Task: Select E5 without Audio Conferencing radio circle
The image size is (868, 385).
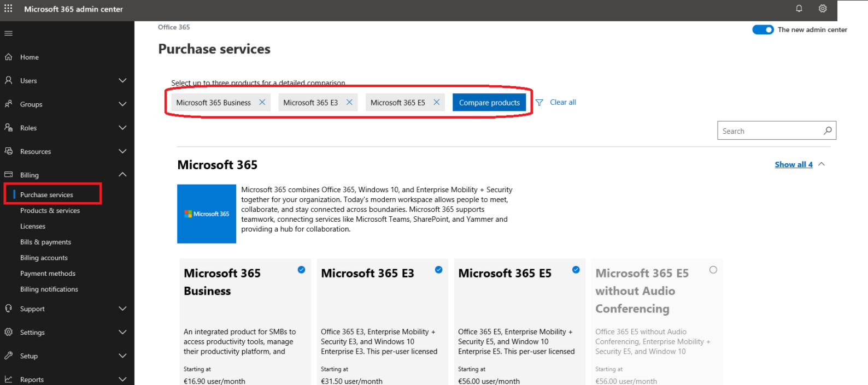Action: click(x=713, y=270)
